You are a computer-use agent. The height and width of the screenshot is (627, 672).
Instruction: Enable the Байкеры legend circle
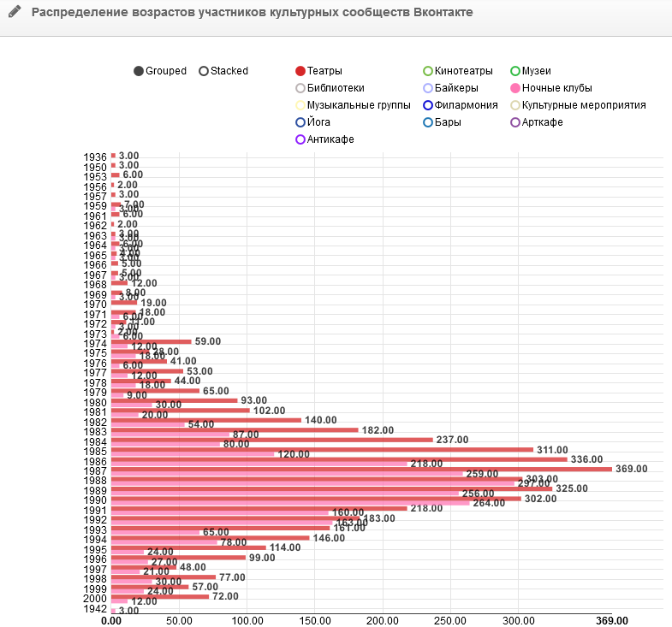click(429, 88)
